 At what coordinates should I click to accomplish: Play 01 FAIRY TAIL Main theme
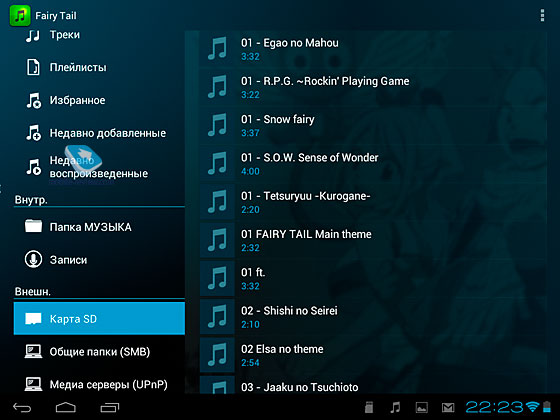pyautogui.click(x=373, y=240)
